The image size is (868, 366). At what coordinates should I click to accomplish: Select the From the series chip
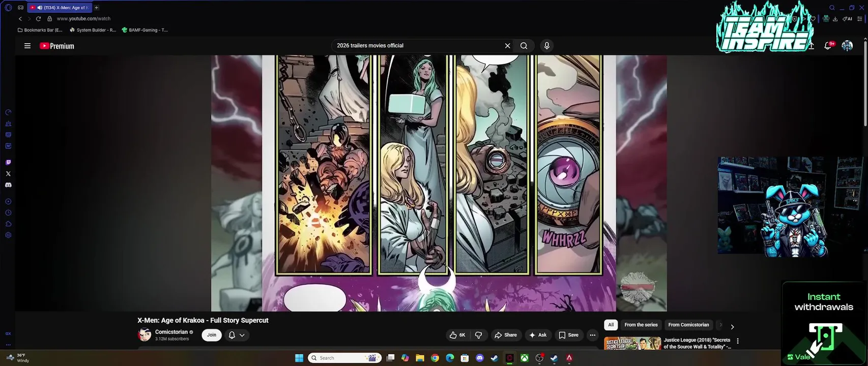641,325
